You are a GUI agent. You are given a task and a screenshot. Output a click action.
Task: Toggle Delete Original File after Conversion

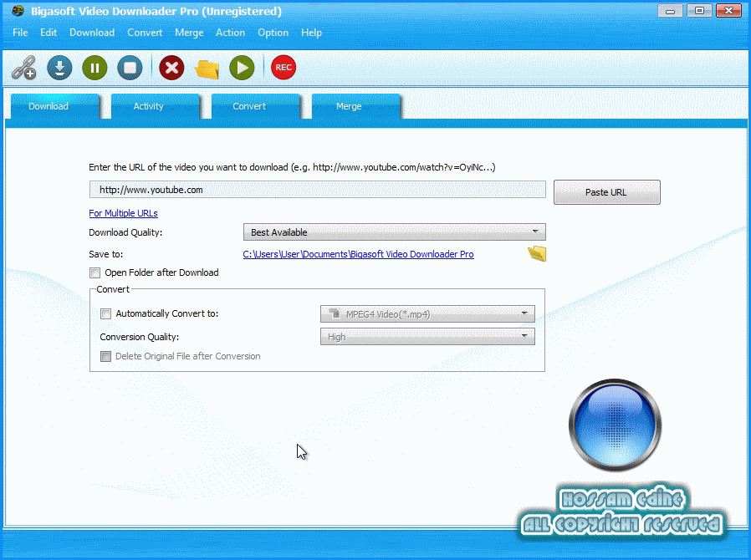pyautogui.click(x=105, y=357)
